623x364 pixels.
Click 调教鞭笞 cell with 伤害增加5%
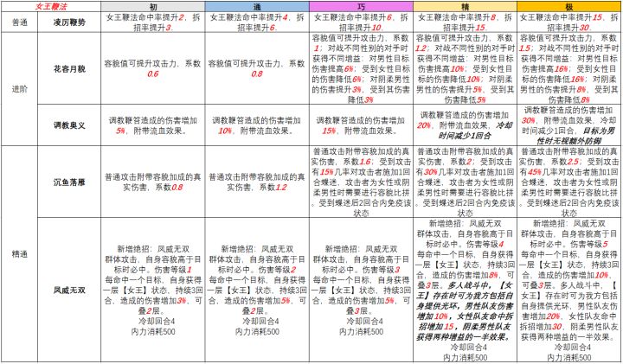(x=153, y=125)
